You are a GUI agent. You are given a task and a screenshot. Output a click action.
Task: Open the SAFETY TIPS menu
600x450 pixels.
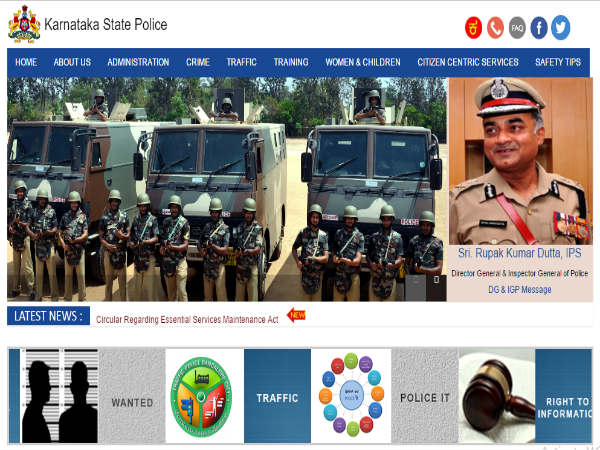558,62
